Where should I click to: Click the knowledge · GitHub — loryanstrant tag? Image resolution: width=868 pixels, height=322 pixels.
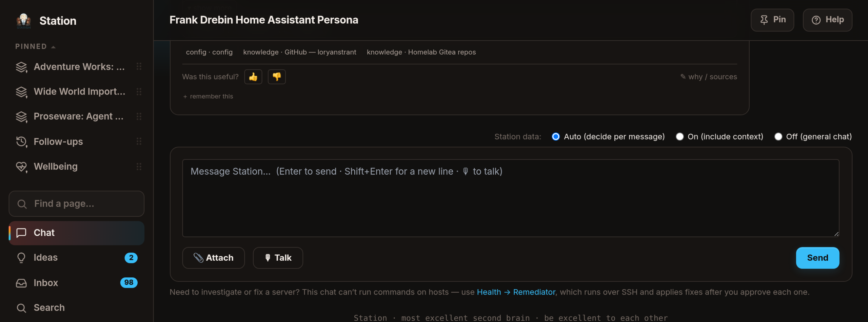[x=300, y=52]
